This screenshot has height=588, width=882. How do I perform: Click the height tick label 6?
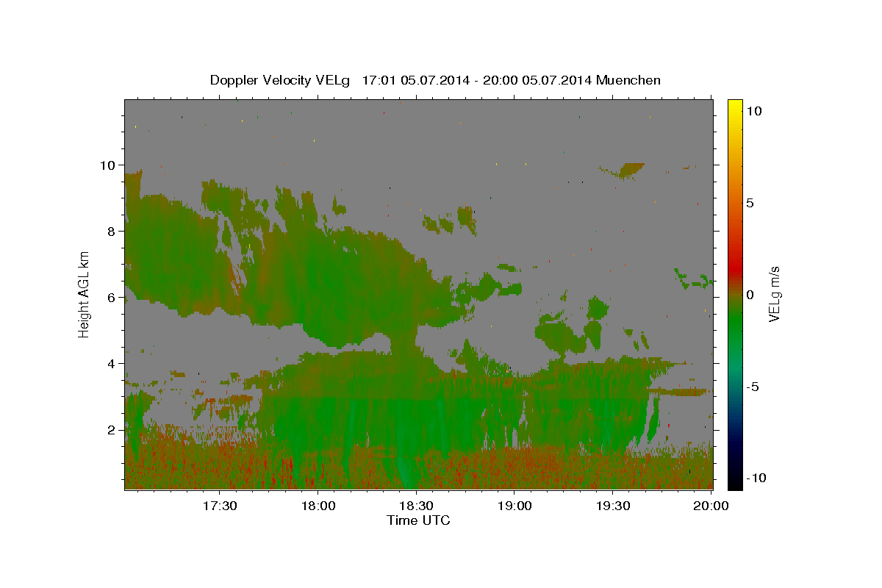(x=111, y=297)
